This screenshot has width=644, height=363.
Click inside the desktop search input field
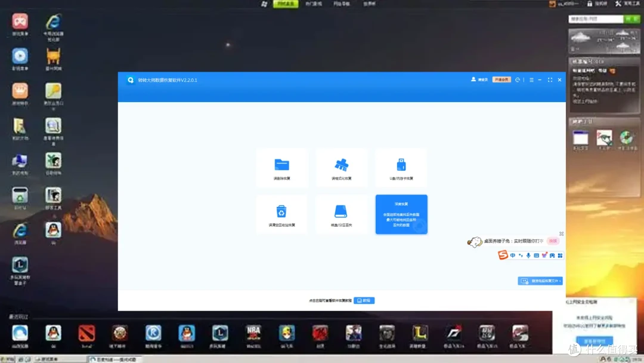596,19
